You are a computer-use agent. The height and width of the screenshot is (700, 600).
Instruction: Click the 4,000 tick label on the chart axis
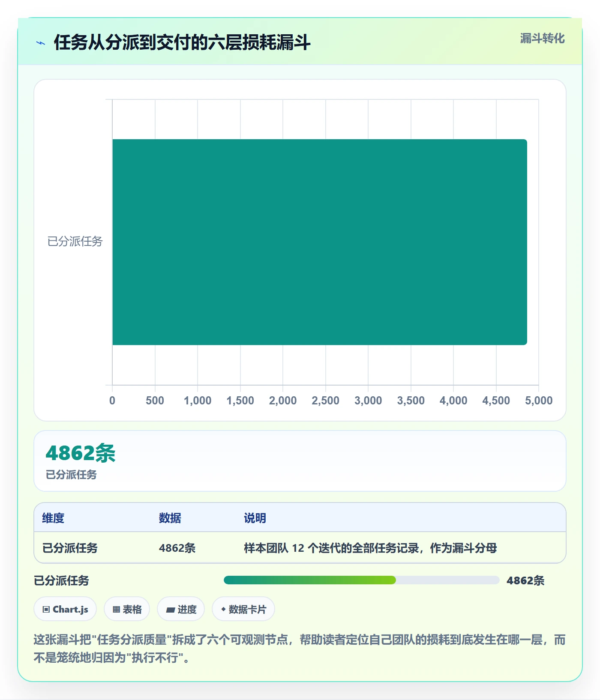click(x=453, y=401)
